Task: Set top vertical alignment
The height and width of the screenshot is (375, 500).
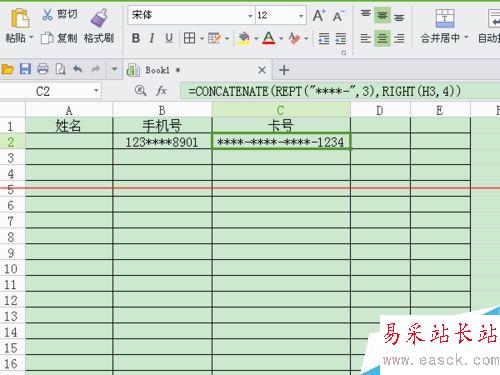Action: 366,15
